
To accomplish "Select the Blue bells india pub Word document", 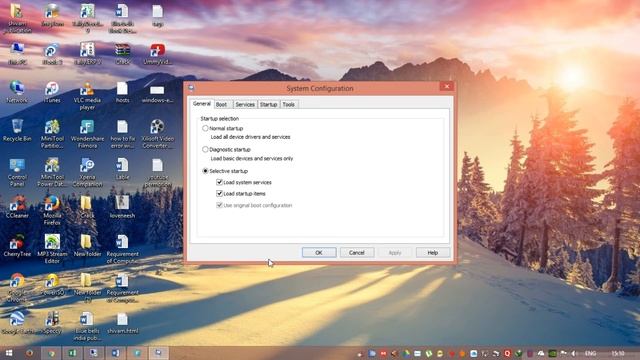I will [x=87, y=326].
